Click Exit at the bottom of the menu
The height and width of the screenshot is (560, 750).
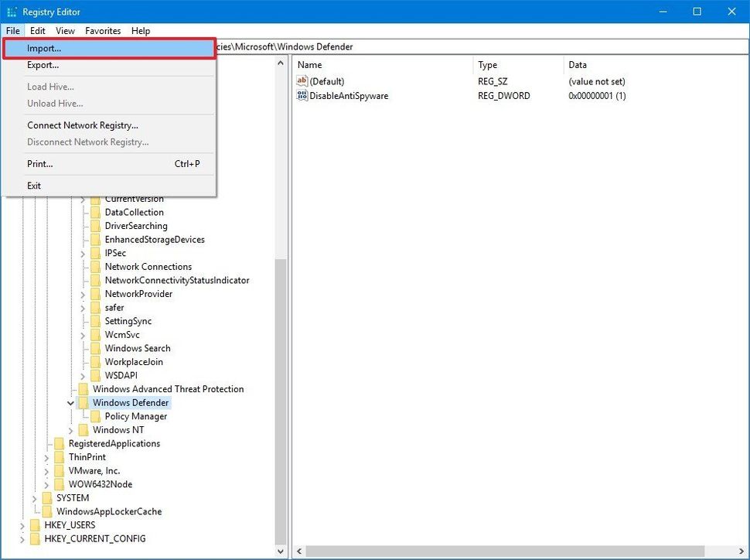34,186
